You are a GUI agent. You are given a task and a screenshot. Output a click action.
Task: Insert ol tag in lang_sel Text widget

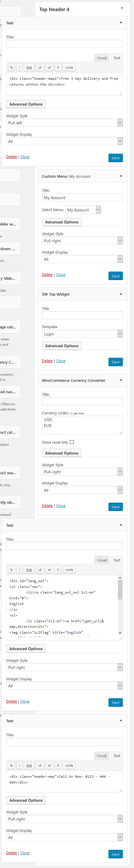[49, 570]
